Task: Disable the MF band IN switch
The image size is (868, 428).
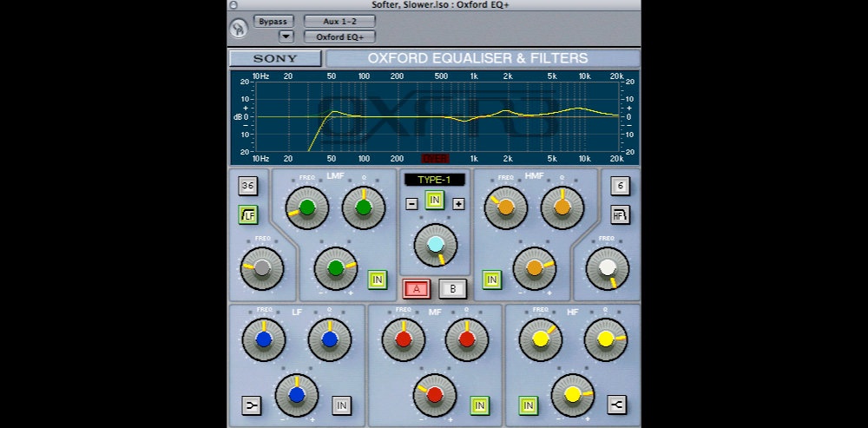Action: 479,405
